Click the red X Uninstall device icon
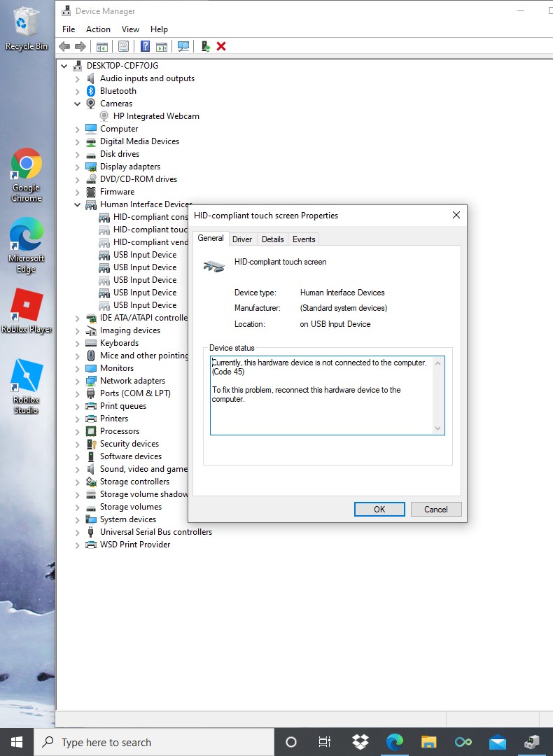 click(x=221, y=46)
